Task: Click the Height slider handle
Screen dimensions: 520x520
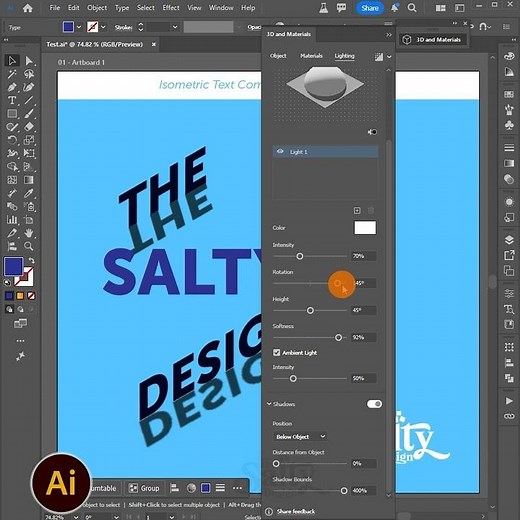Action: point(310,310)
